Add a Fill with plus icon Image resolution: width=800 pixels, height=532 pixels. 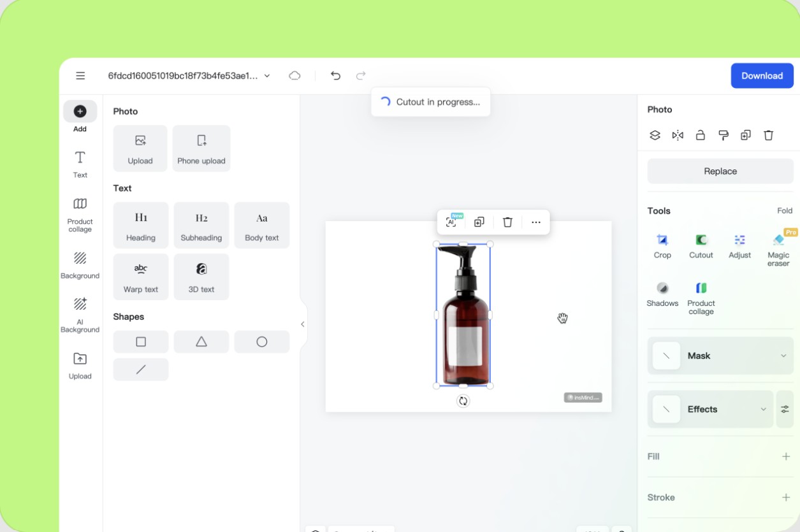tap(786, 456)
